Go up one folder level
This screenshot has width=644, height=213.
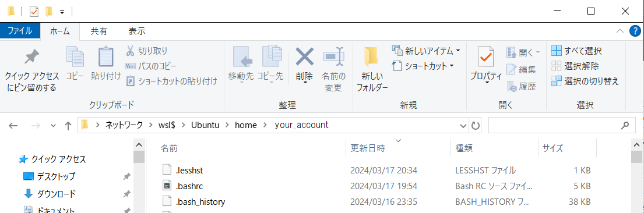point(68,126)
